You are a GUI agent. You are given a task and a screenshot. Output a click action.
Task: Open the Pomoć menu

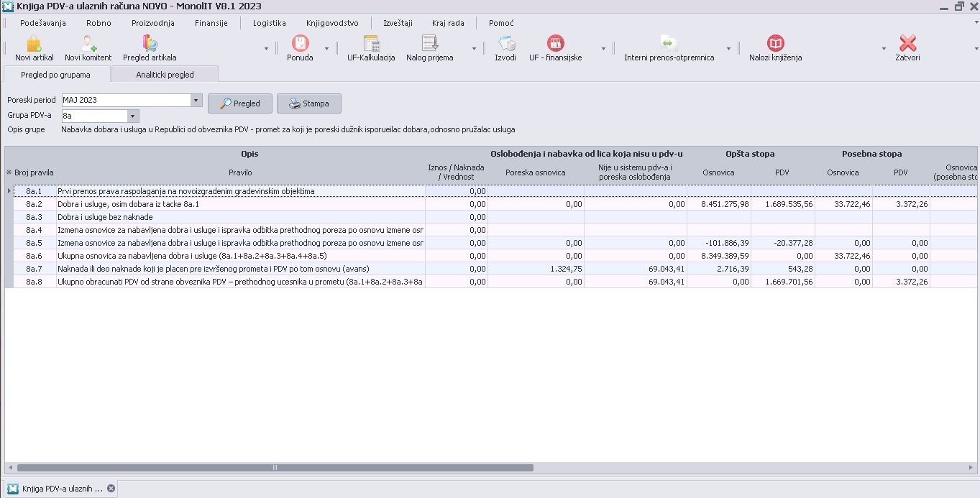click(x=501, y=23)
